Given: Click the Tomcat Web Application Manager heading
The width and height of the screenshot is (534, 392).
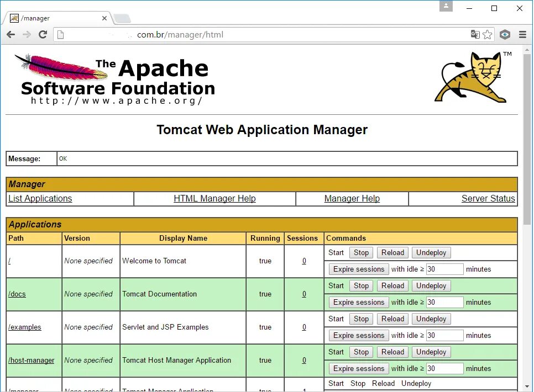Looking at the screenshot, I should coord(262,130).
